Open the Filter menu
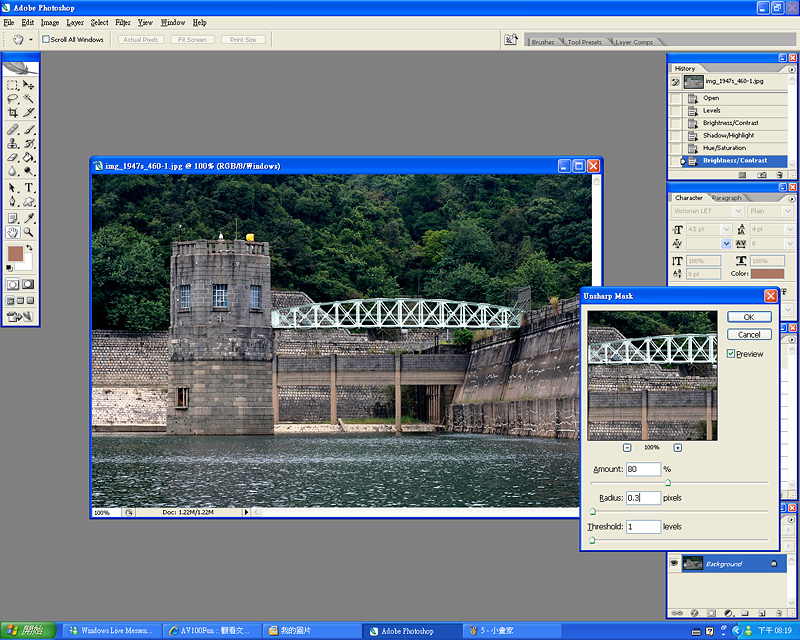 122,22
